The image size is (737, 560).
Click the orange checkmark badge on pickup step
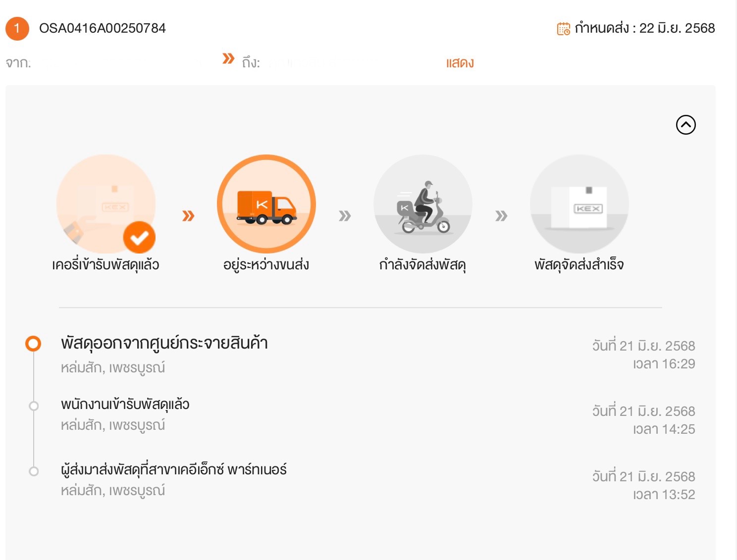pos(139,238)
